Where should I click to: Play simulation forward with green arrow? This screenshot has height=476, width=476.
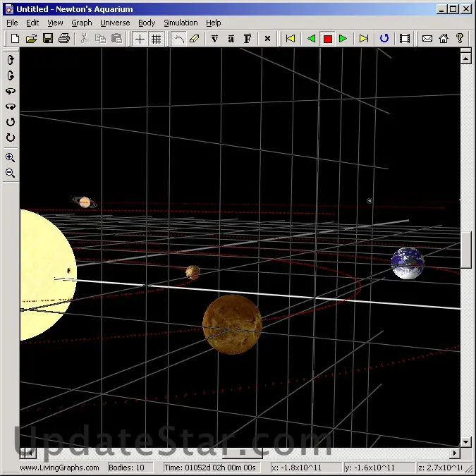[343, 39]
